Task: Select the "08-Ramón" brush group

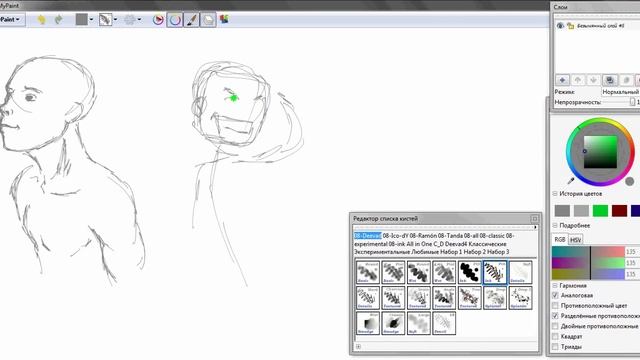Action: click(x=423, y=236)
